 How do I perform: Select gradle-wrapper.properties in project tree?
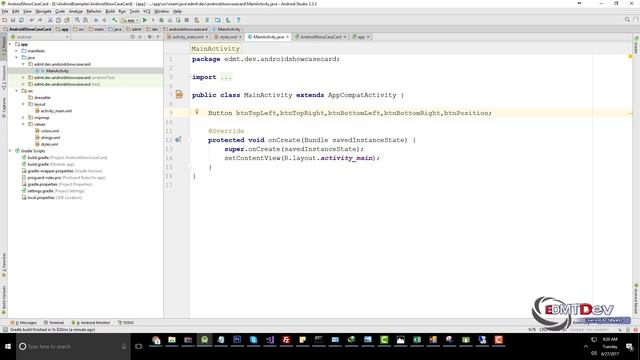click(50, 171)
